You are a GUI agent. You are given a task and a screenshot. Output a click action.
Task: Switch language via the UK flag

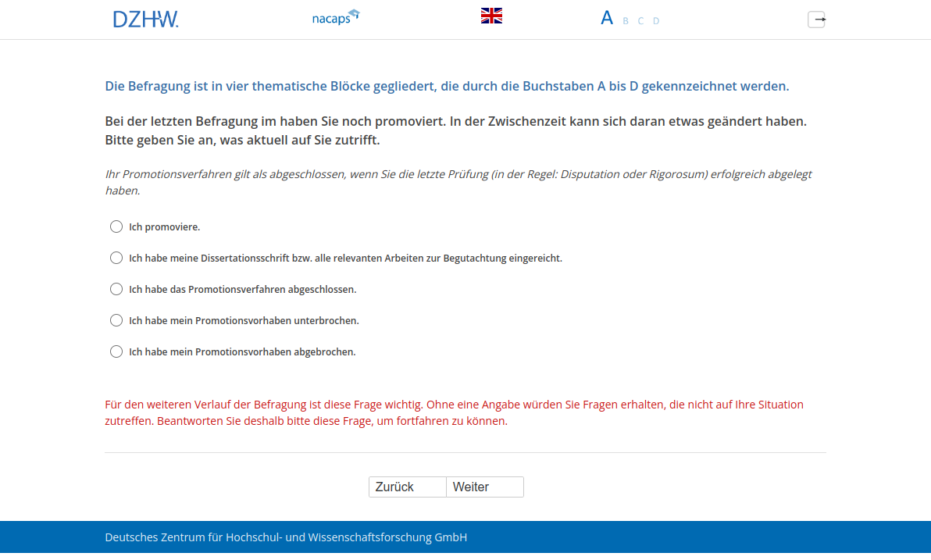(x=491, y=16)
